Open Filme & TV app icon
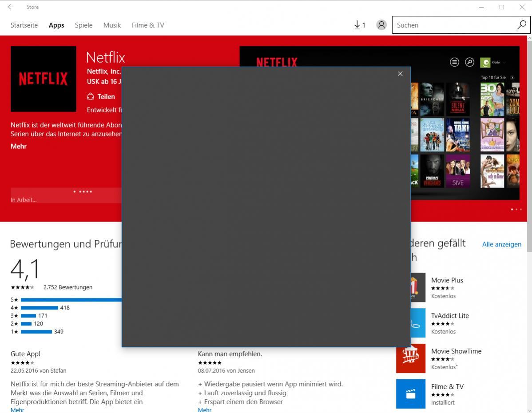Image resolution: width=532 pixels, height=413 pixels. point(410,393)
